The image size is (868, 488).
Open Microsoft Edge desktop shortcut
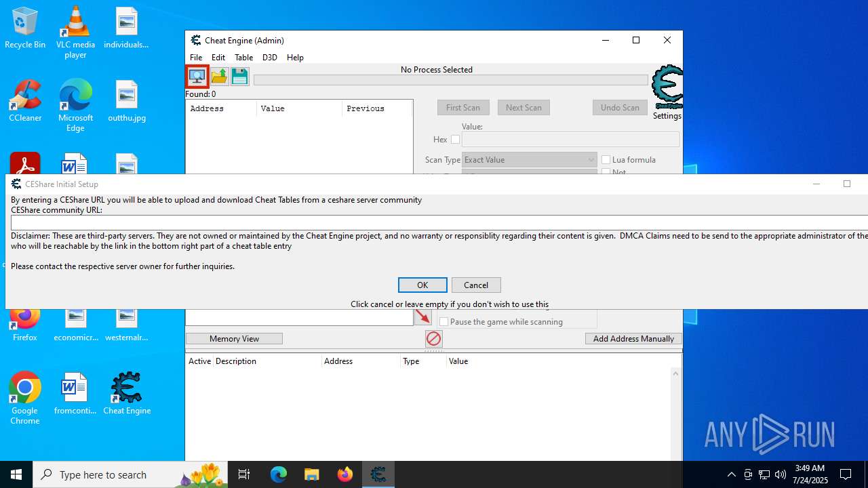pos(75,106)
